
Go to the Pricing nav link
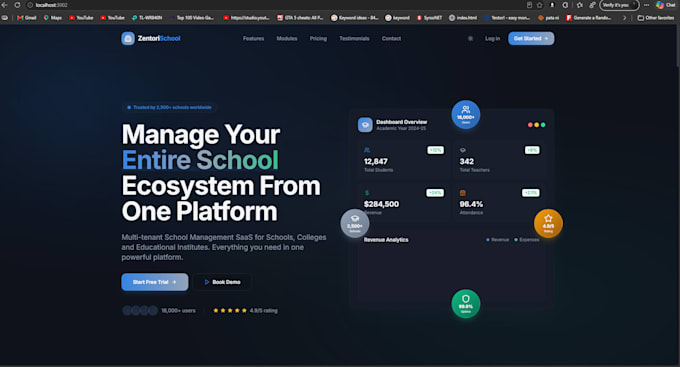point(318,39)
